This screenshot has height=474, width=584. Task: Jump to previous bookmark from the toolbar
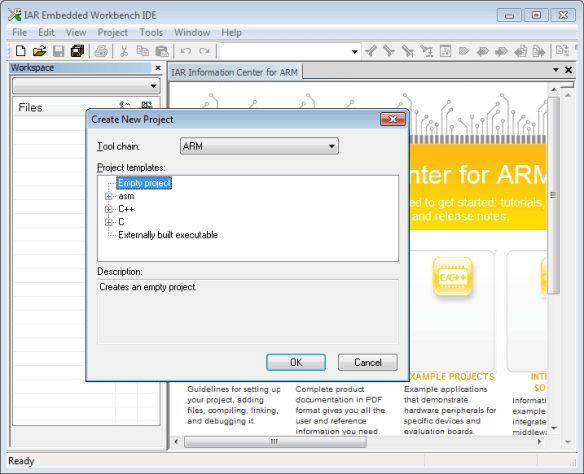click(483, 51)
